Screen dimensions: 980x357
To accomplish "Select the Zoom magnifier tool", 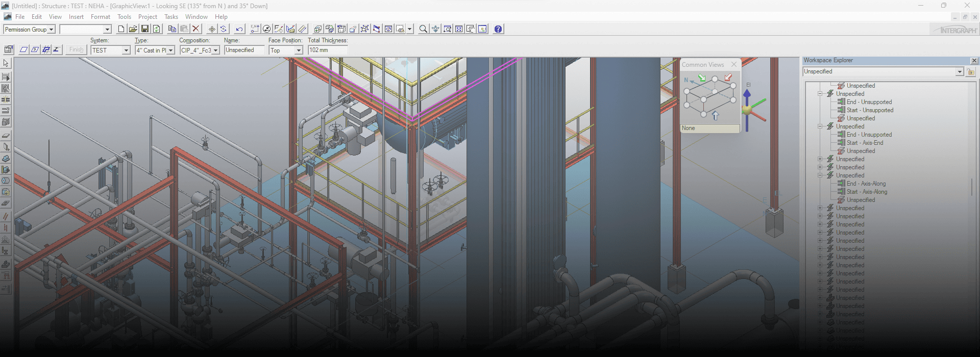I will pos(423,29).
